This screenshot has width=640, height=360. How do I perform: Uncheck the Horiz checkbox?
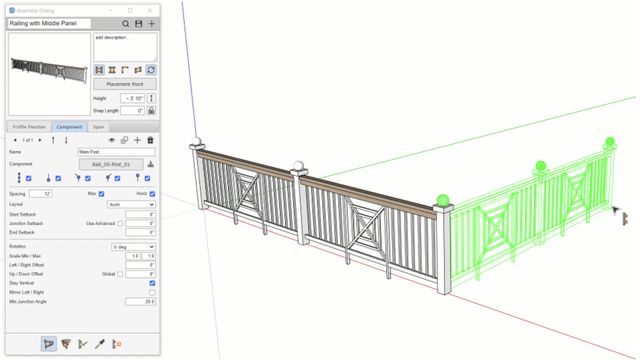point(152,194)
